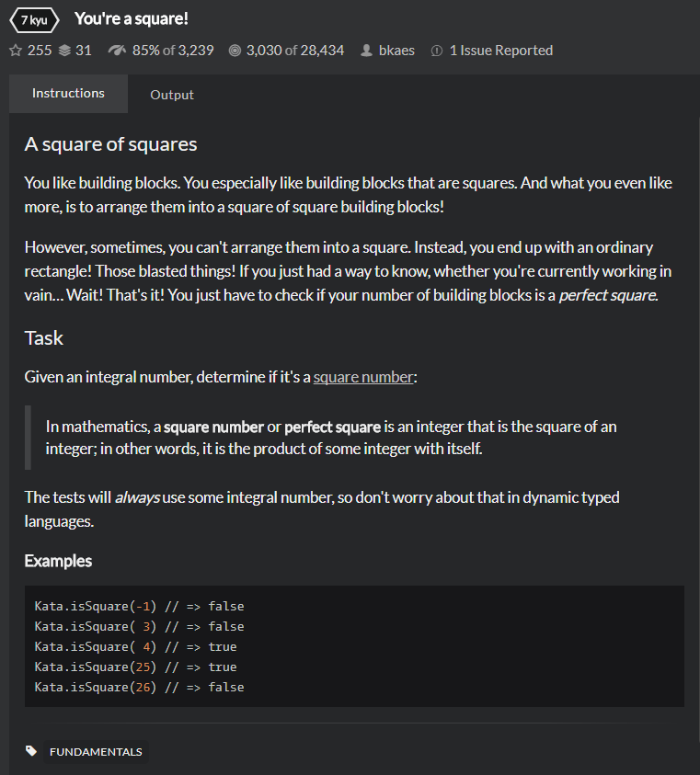700x775 pixels.
Task: Click the 7 kyu rank badge
Action: click(x=33, y=19)
